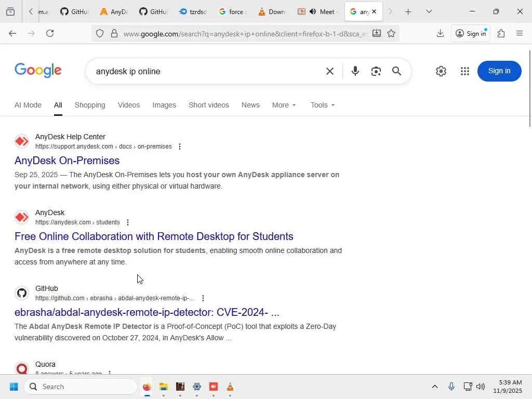
Task: Open clock and date panel
Action: point(508,387)
